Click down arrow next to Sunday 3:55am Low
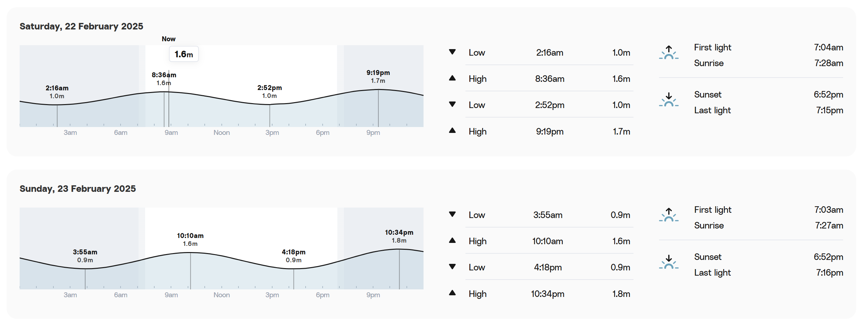The width and height of the screenshot is (868, 329). point(452,214)
